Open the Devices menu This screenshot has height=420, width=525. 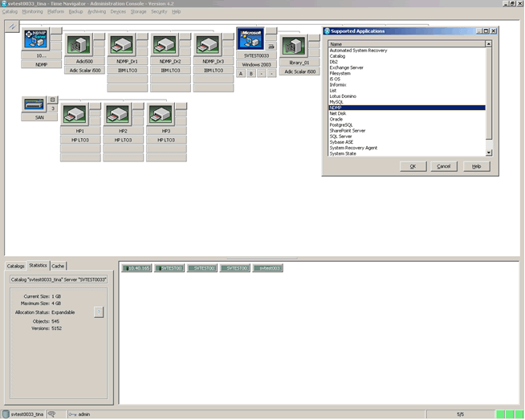click(118, 12)
